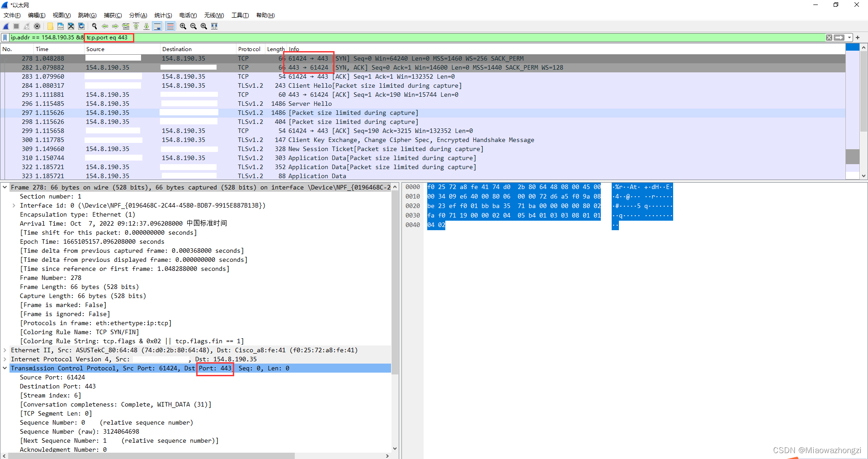Select the Source Port: 61424 field
The width and height of the screenshot is (868, 459).
point(52,377)
